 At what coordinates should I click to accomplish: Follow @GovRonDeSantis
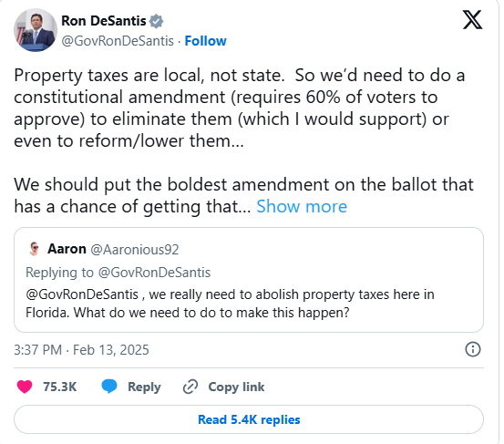pos(205,41)
